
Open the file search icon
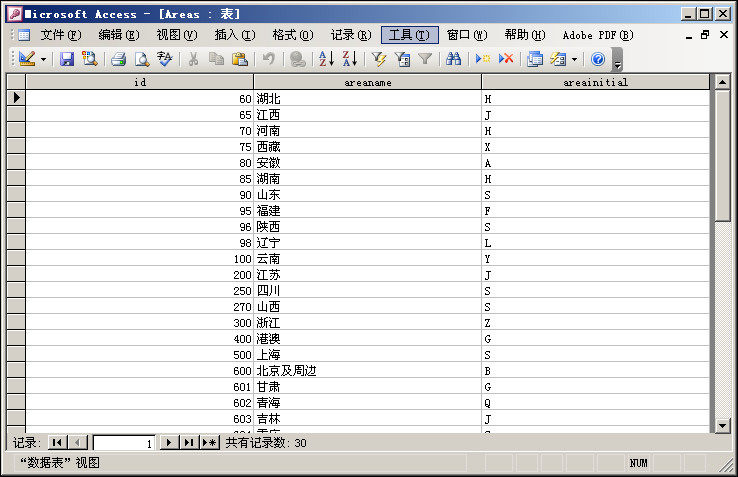(x=89, y=59)
